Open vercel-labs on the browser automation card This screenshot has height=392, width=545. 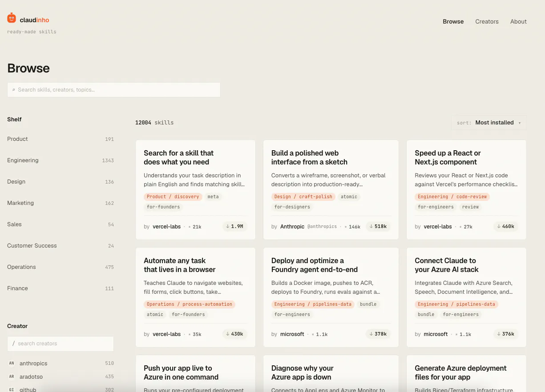click(x=166, y=334)
